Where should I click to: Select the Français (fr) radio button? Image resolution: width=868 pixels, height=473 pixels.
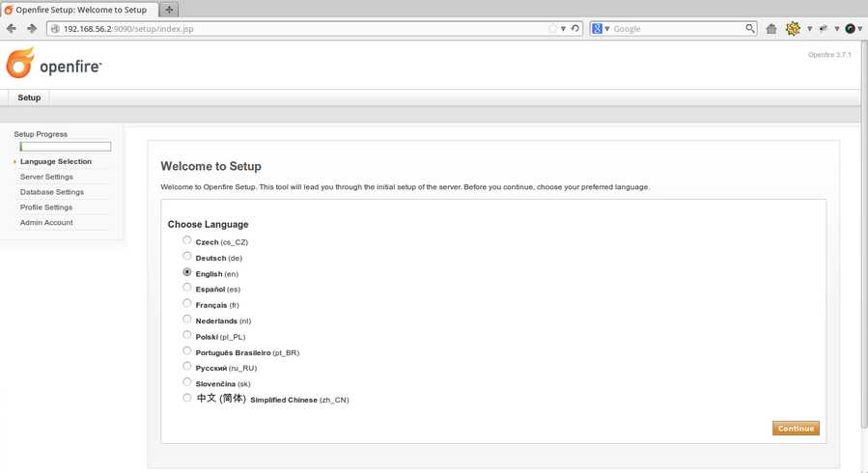click(x=187, y=303)
